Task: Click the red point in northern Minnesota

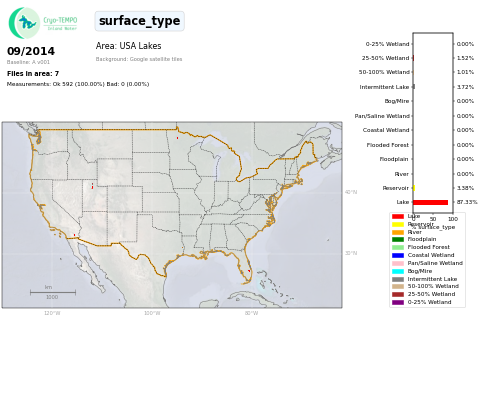Action: tap(177, 138)
